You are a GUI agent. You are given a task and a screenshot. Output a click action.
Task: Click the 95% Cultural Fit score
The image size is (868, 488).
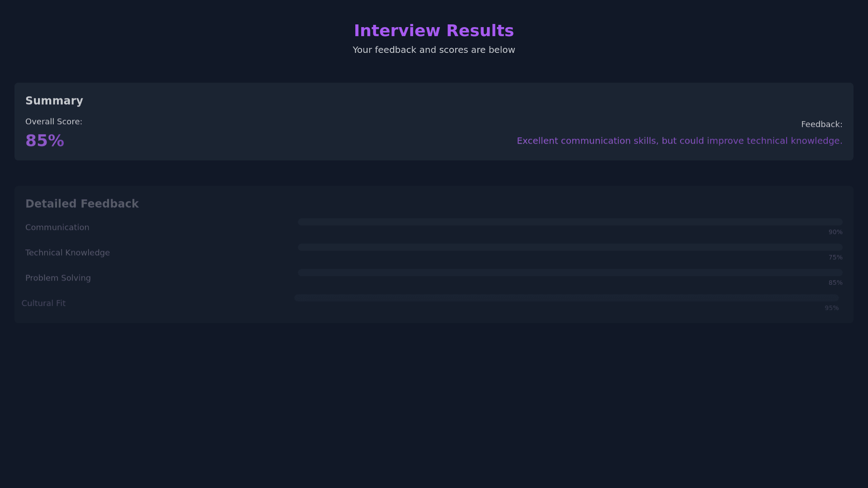coord(831,308)
